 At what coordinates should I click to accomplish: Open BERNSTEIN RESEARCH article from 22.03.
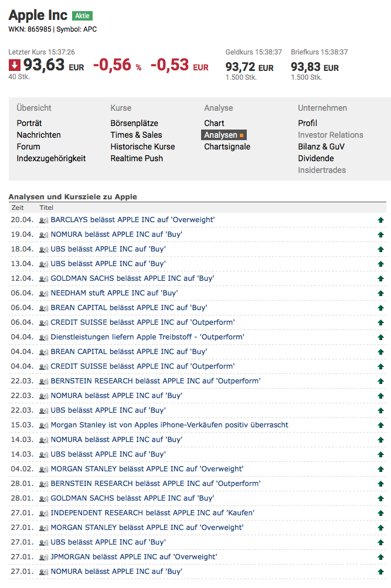click(x=155, y=381)
